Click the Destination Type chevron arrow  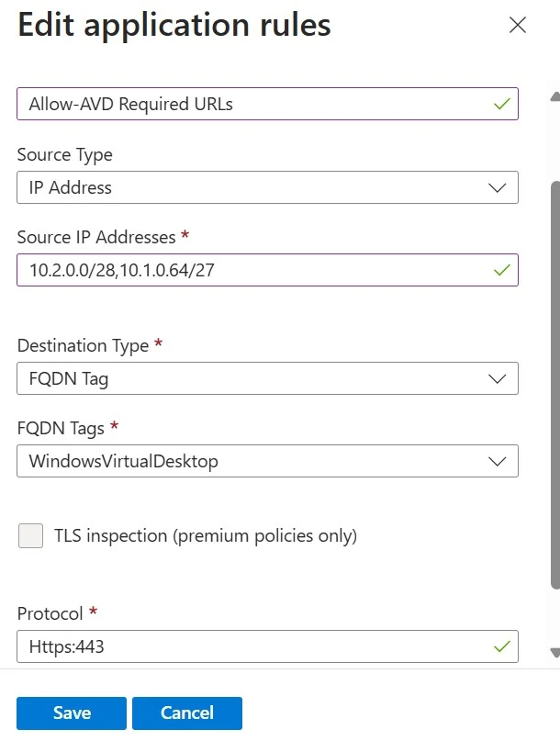(x=498, y=378)
